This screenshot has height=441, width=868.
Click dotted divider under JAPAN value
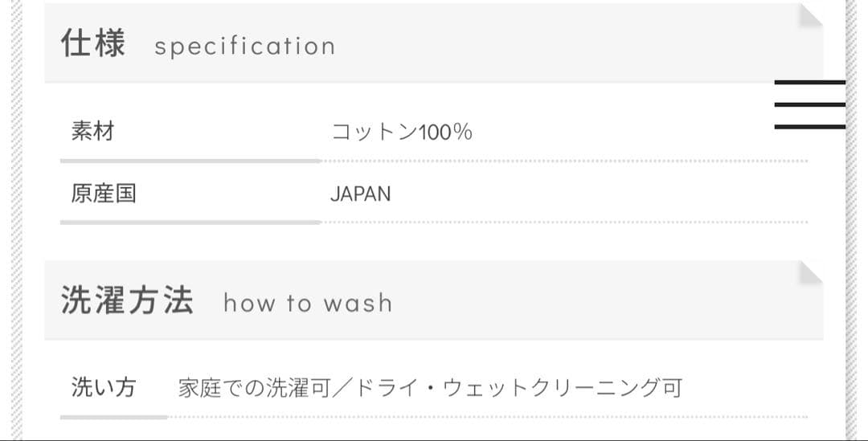coord(563,222)
